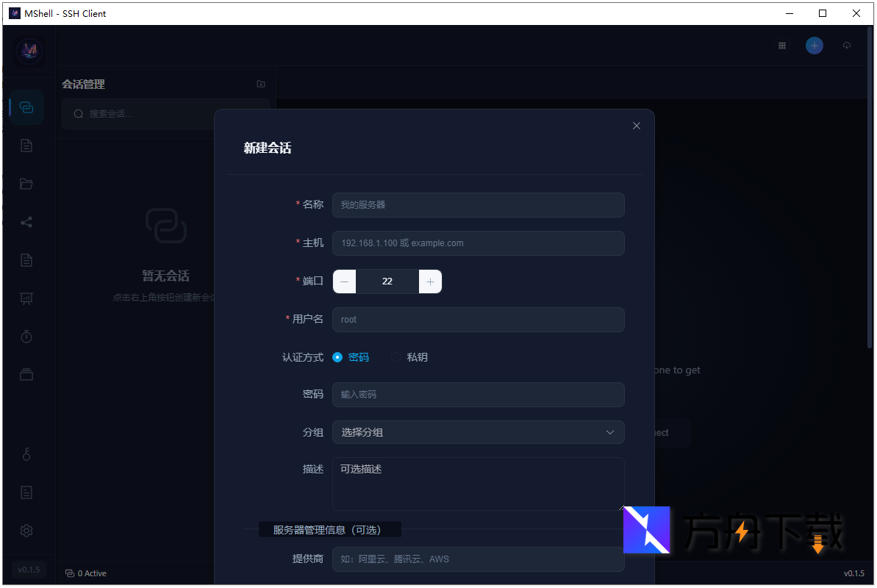
Task: Select the 私钥 authentication radio button
Action: tap(397, 356)
